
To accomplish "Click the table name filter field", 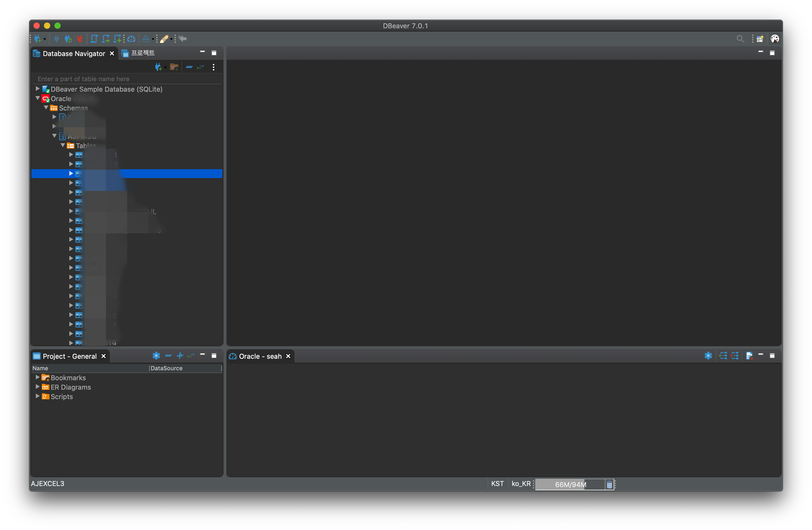I will click(x=126, y=79).
